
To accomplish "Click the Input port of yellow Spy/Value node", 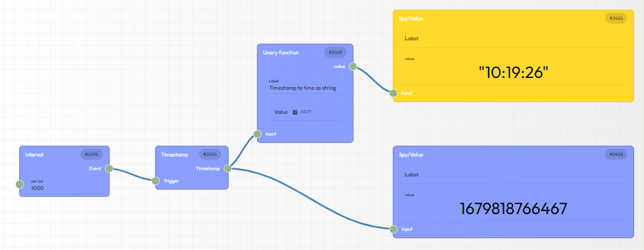I will 393,93.
